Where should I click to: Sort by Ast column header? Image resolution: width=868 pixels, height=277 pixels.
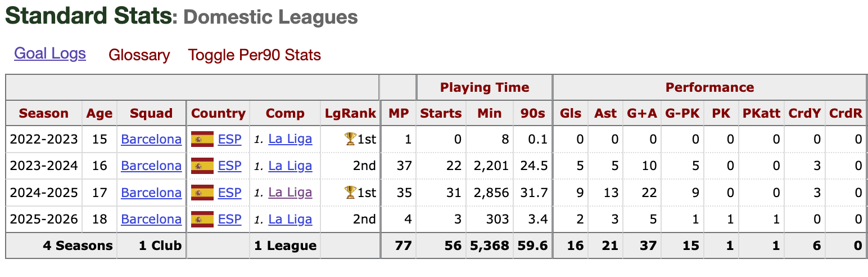click(605, 113)
